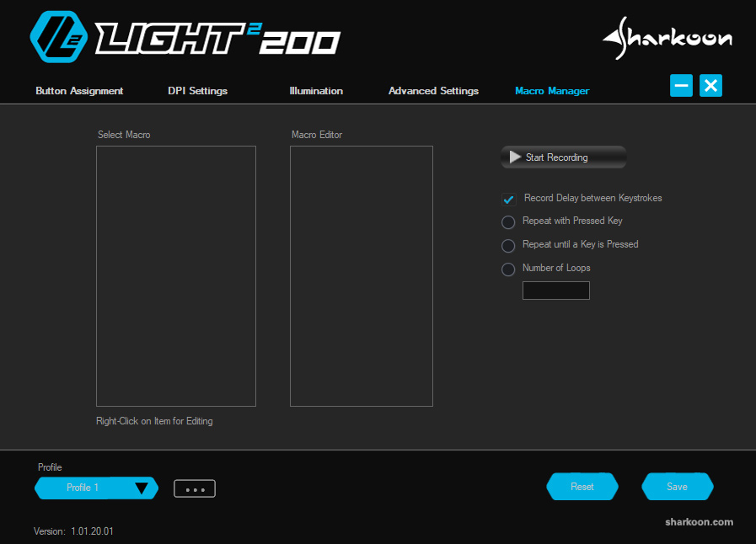
Task: Click inside the Select Macro list box
Action: [x=176, y=276]
